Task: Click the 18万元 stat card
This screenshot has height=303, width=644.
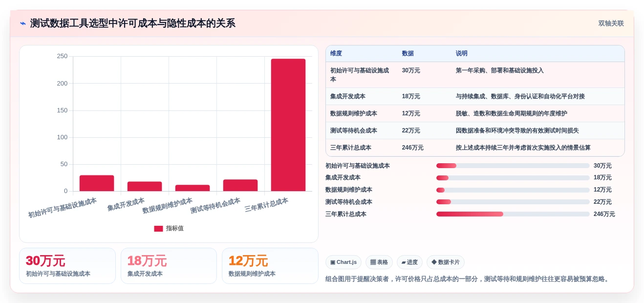Action: (x=169, y=266)
